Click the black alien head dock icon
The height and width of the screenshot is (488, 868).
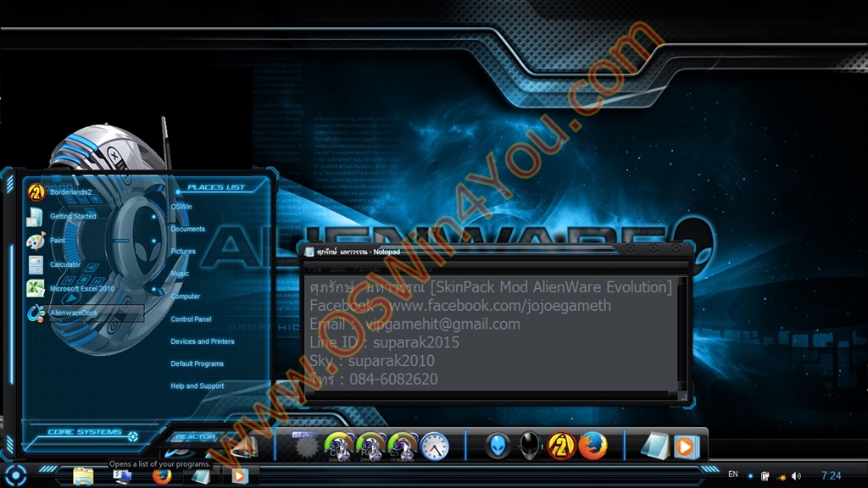pos(529,446)
